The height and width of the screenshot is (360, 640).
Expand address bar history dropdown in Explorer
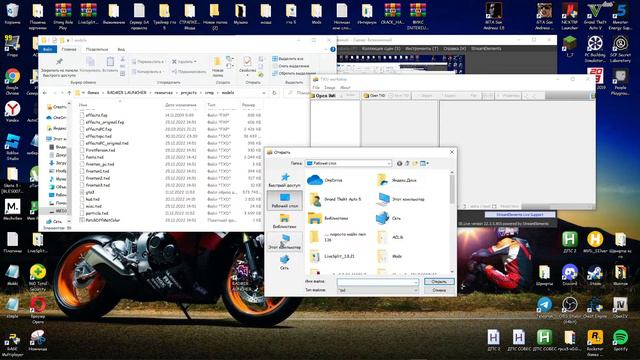264,93
